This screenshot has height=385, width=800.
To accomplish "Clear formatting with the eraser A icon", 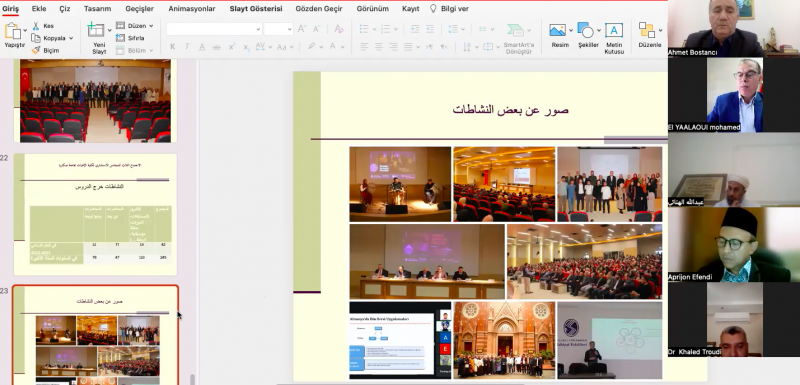I will (x=339, y=29).
